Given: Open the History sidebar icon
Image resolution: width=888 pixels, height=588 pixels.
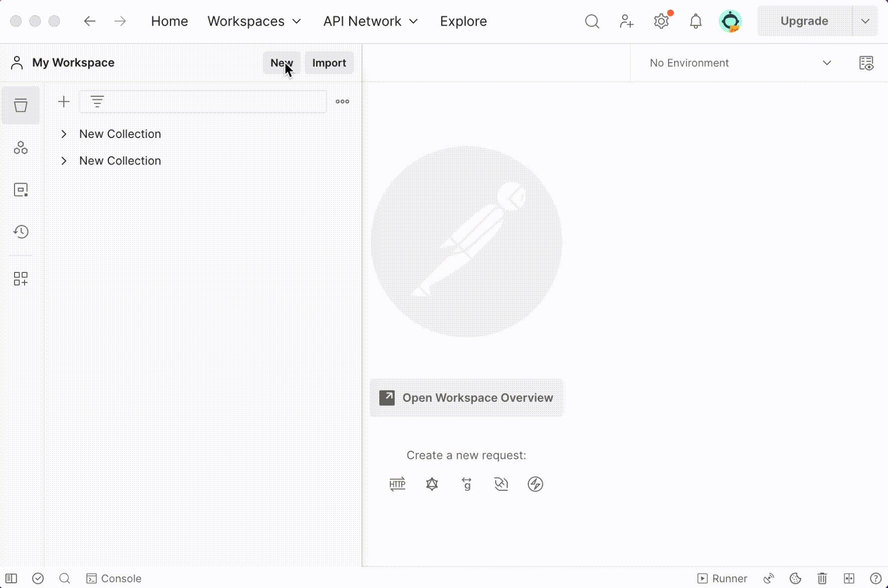Looking at the screenshot, I should 21,231.
